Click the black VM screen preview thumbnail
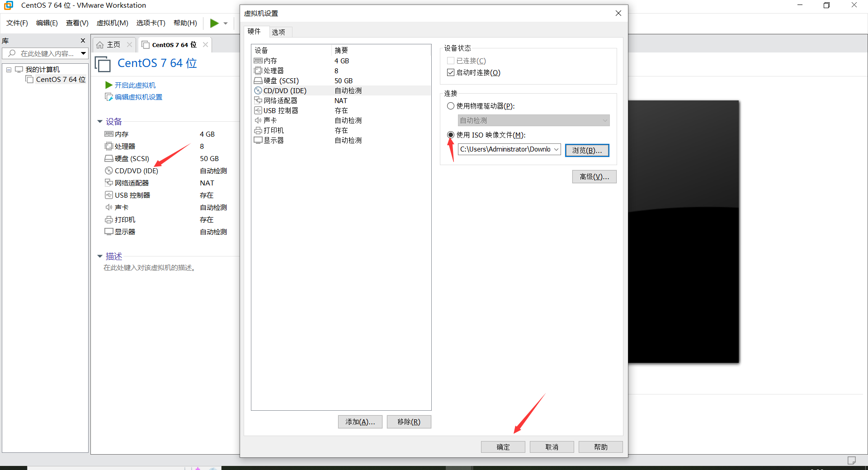The image size is (868, 470). point(684,232)
